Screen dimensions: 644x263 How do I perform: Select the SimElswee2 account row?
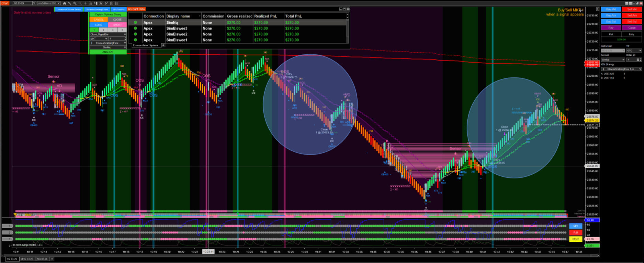pos(177,34)
